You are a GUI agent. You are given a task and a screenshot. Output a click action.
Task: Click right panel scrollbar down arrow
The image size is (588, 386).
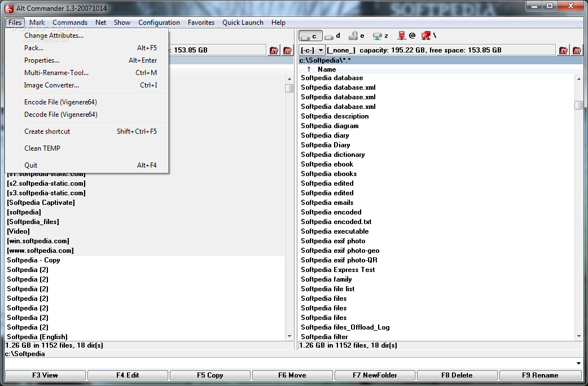(x=578, y=336)
